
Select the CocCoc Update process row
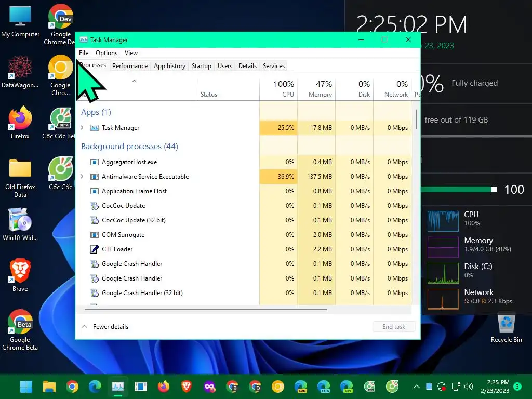pos(244,206)
